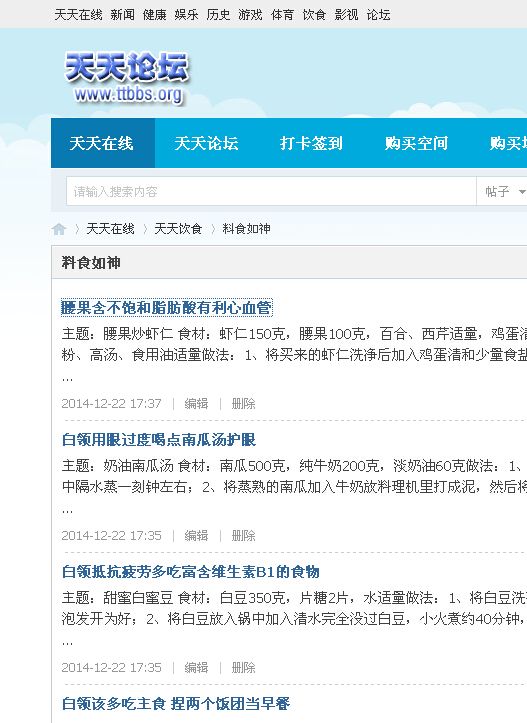Click the 天天论坛 logo image
The image size is (527, 723).
[126, 78]
